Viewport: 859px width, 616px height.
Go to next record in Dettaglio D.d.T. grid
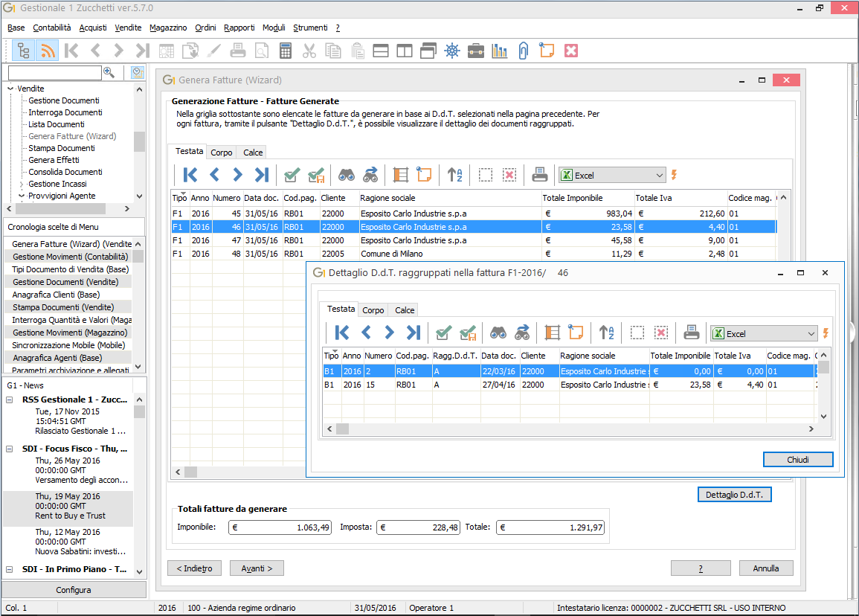point(389,333)
